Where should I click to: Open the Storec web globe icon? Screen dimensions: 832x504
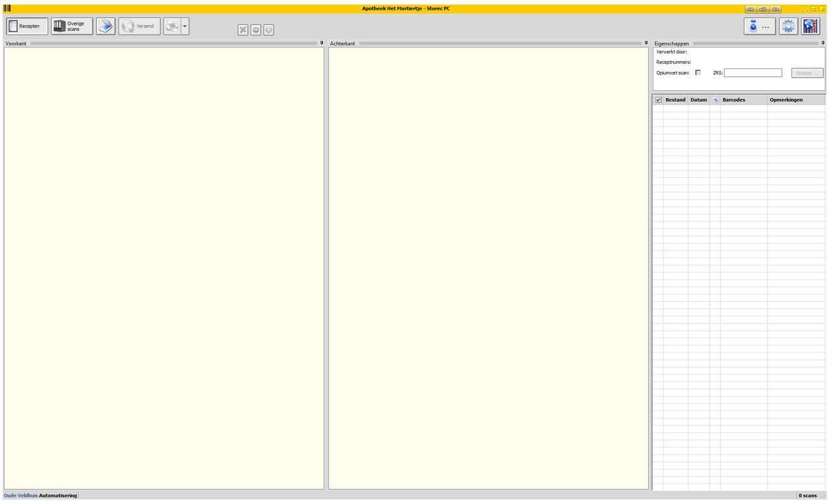click(x=810, y=26)
